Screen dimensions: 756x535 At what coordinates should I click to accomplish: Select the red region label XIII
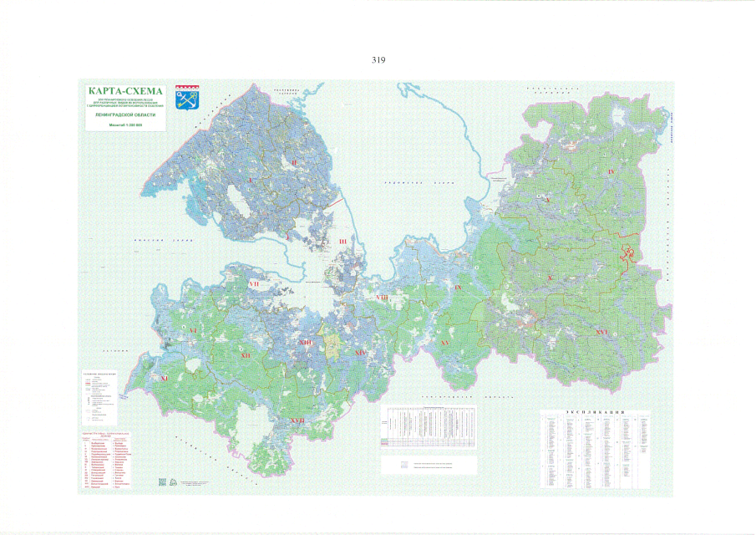click(x=306, y=343)
